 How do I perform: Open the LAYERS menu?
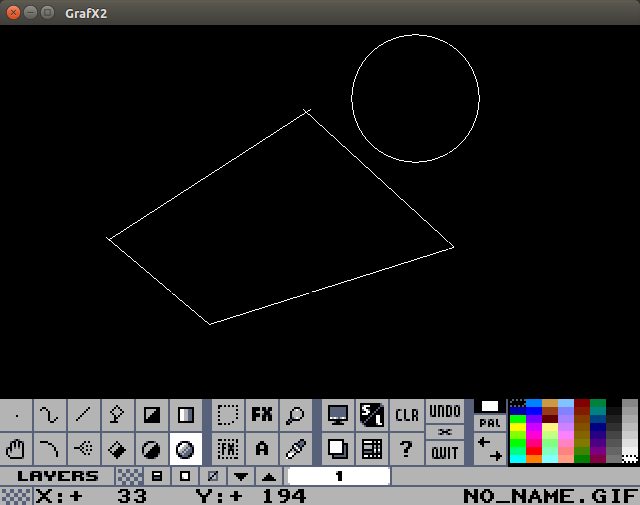(58, 476)
